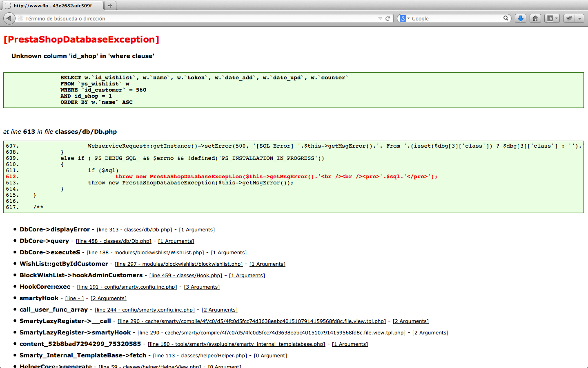Focus the Google search field
Viewport: 588px width, 368px height.
(x=457, y=18)
